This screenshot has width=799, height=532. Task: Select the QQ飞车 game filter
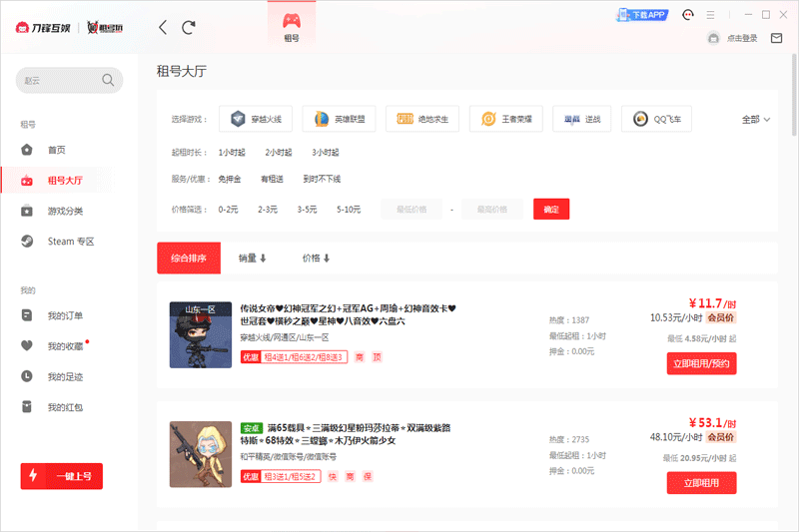[657, 119]
